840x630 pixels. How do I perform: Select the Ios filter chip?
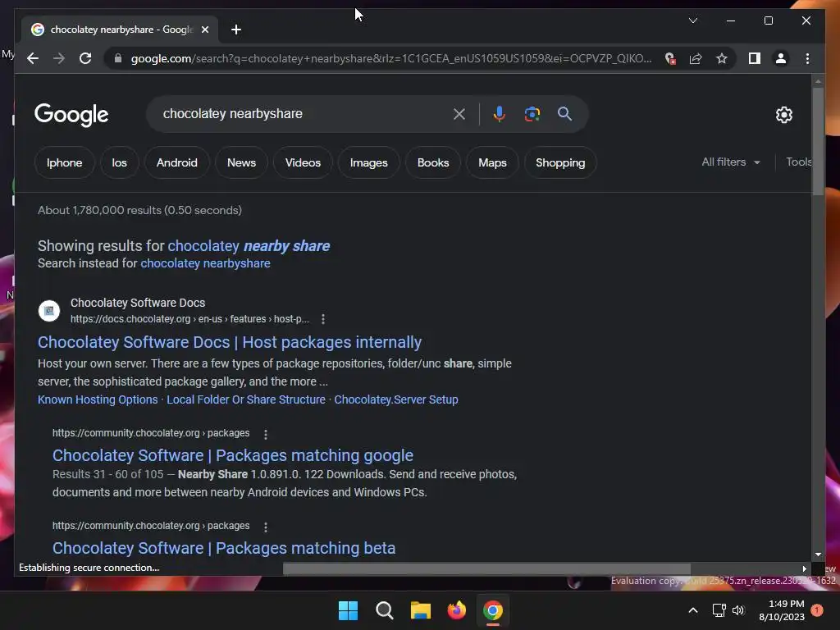click(x=119, y=163)
